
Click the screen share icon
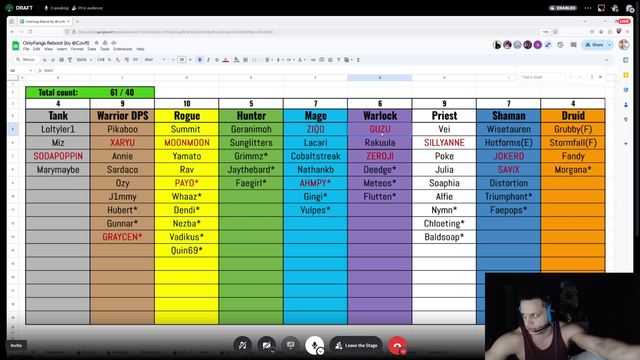click(x=291, y=345)
